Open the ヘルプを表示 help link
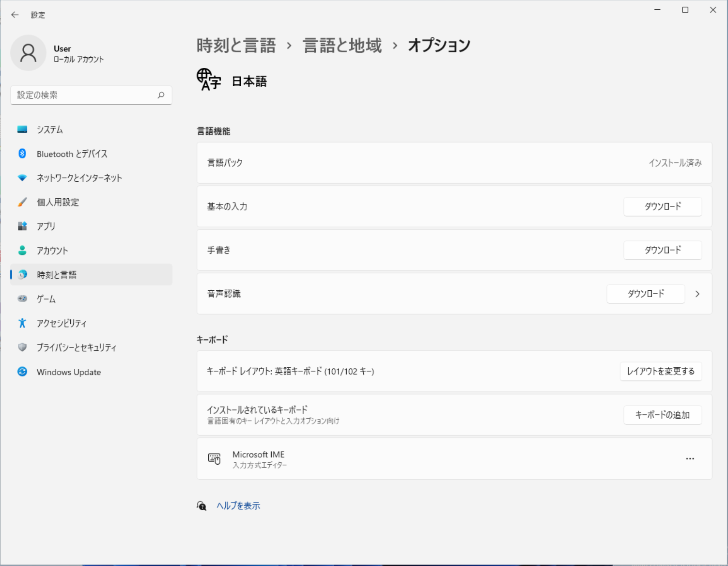 tap(238, 505)
